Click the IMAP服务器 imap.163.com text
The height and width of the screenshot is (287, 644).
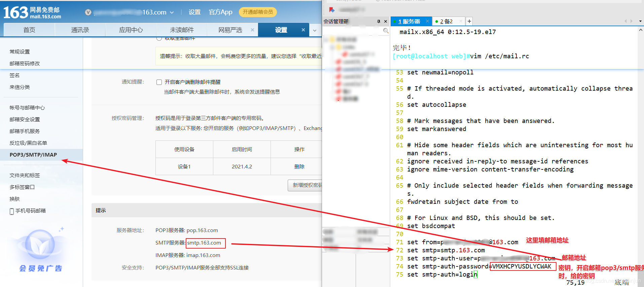tap(188, 255)
